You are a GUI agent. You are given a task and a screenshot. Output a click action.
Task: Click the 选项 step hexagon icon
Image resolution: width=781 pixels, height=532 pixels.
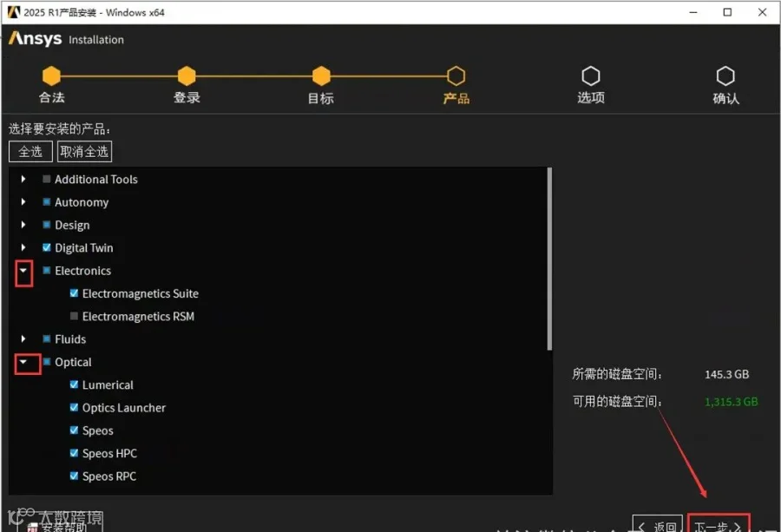click(x=591, y=76)
